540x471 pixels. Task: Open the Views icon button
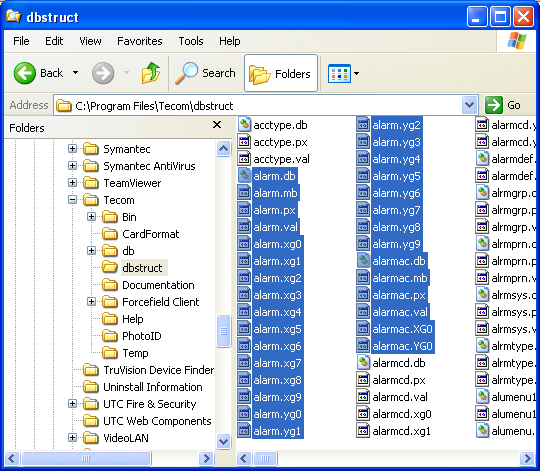[x=339, y=73]
